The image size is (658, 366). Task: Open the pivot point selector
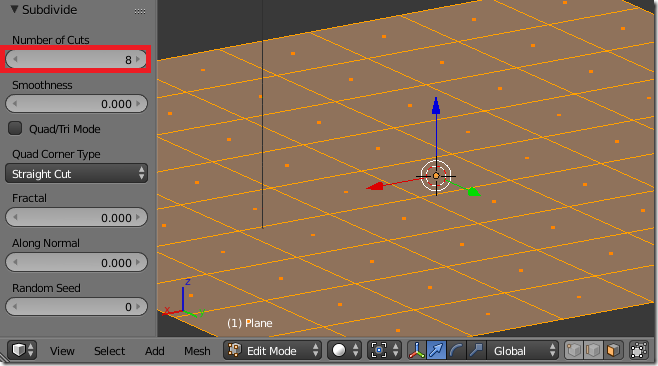(x=385, y=350)
